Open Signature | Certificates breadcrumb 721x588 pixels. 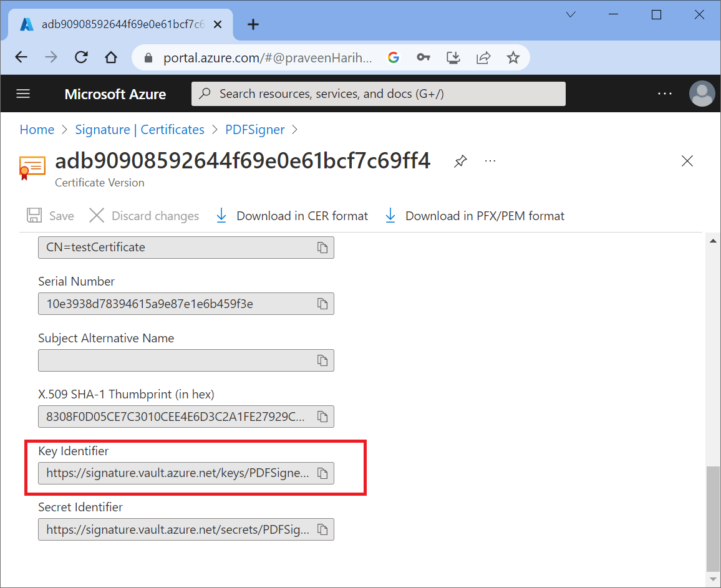pos(140,130)
